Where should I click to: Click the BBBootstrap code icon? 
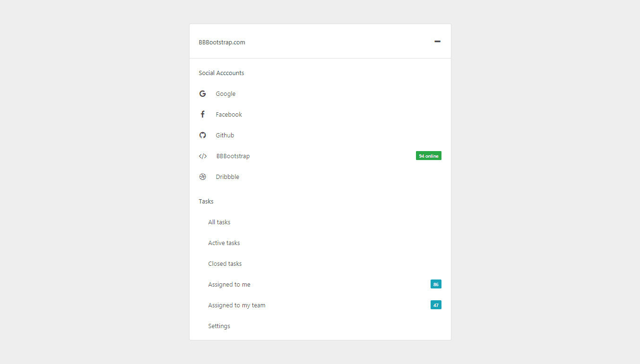coord(203,156)
